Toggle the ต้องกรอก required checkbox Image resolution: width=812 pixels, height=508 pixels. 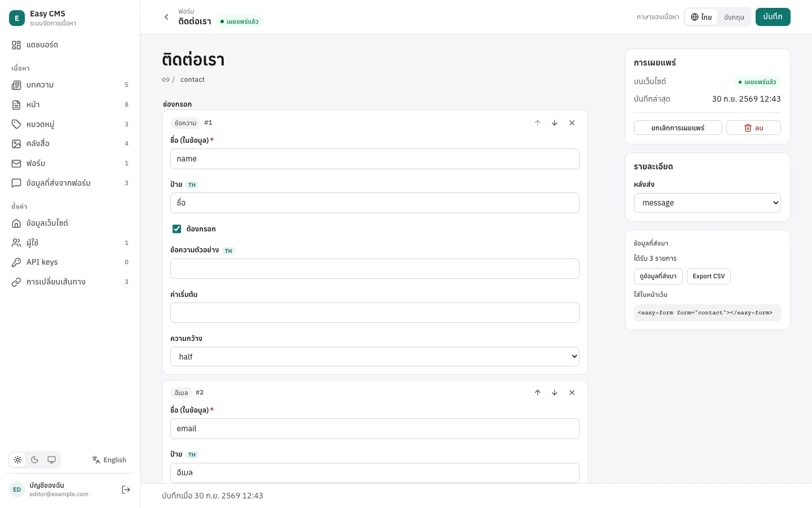coord(176,229)
